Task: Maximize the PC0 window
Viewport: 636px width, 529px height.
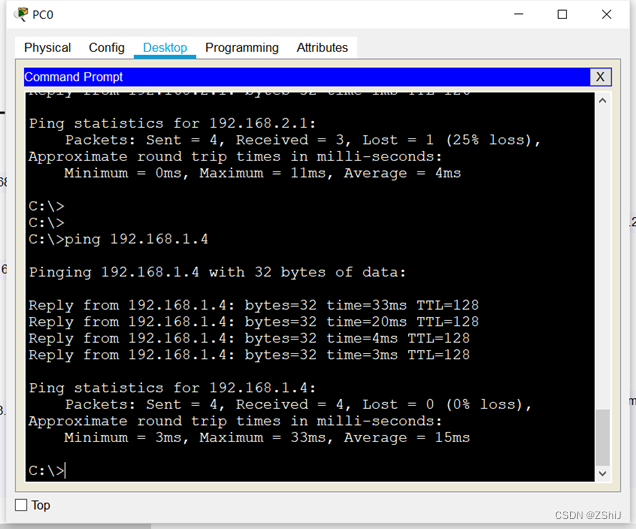Action: pos(562,15)
